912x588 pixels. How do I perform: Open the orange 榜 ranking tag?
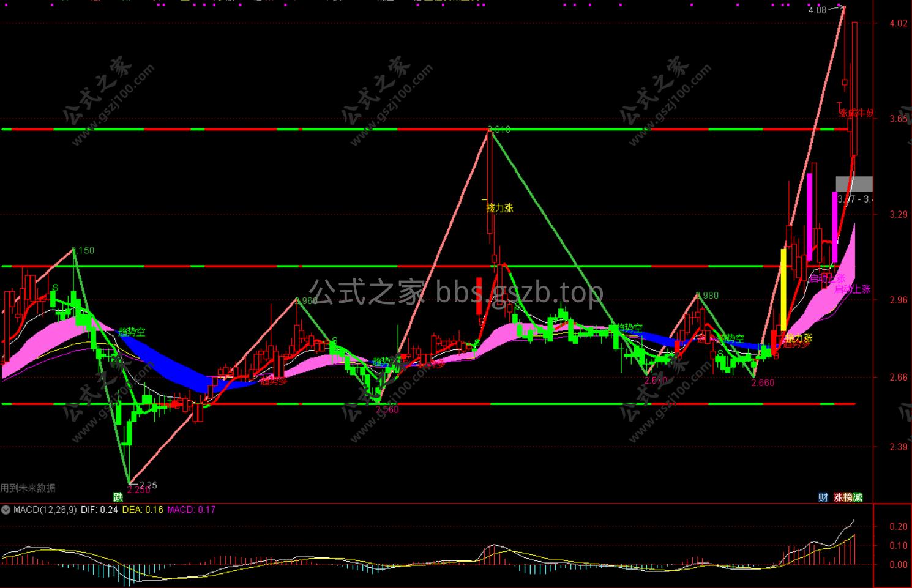848,497
